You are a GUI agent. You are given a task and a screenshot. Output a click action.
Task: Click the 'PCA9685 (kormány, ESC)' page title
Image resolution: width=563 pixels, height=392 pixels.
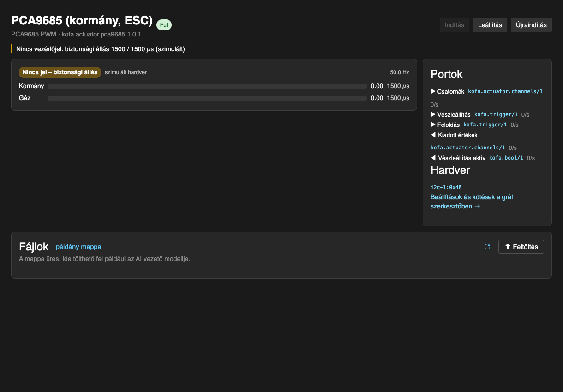[x=82, y=21]
